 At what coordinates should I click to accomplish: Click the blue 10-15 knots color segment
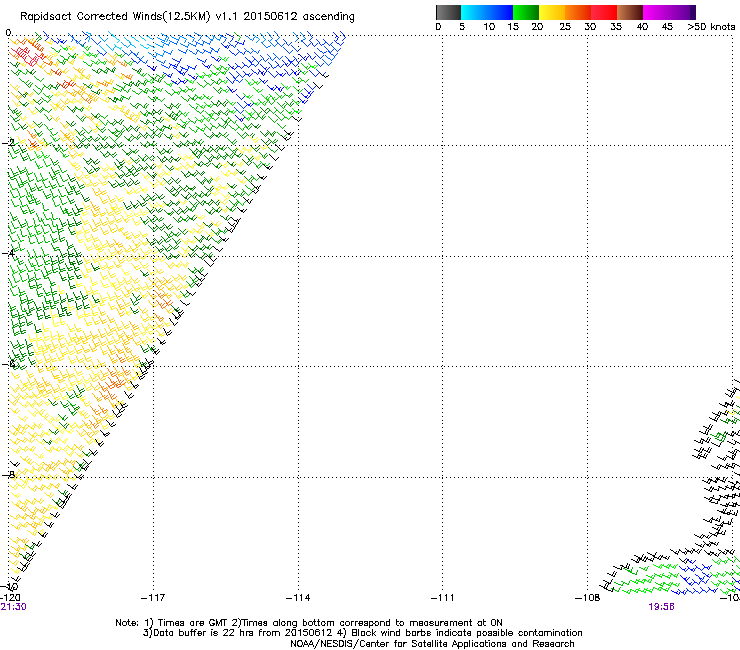click(x=500, y=12)
